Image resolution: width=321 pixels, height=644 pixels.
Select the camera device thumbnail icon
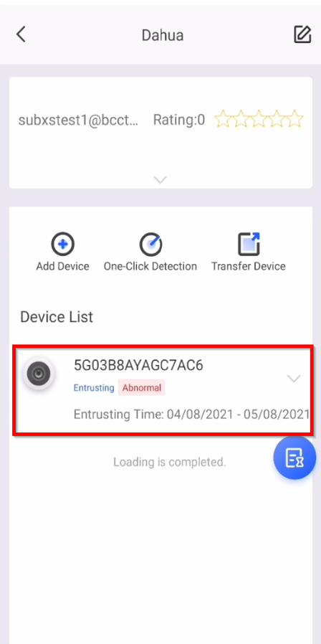click(39, 374)
